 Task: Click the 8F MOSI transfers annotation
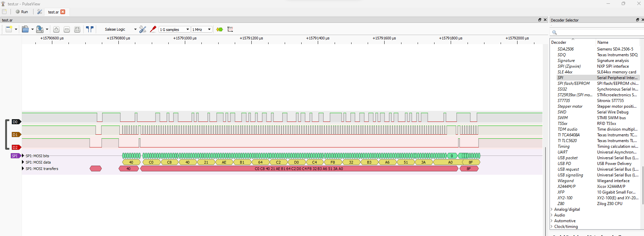point(469,169)
